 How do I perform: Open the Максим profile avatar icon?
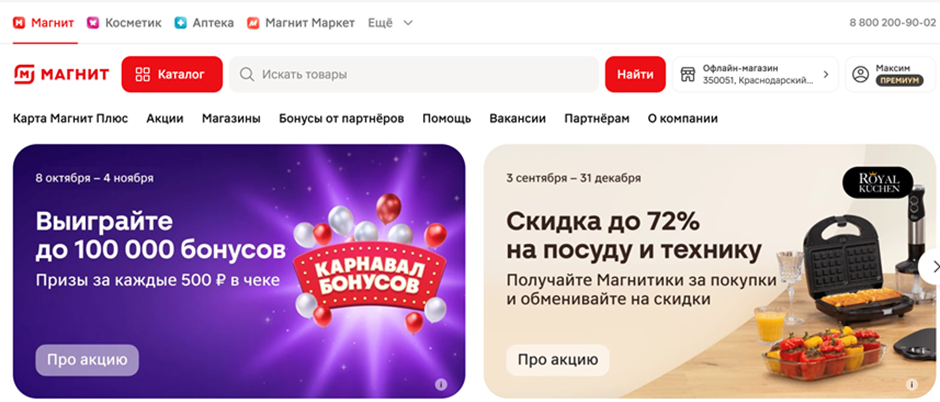(x=860, y=74)
